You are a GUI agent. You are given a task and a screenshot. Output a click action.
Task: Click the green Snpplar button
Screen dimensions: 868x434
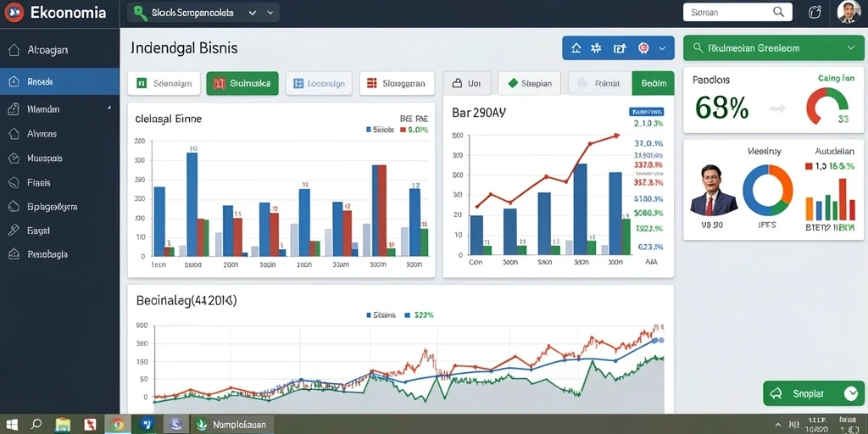(x=813, y=393)
